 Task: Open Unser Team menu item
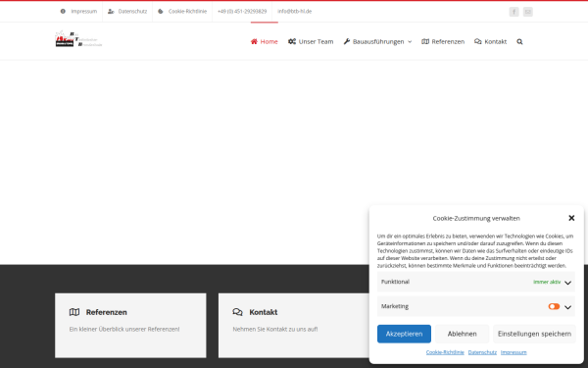click(311, 41)
